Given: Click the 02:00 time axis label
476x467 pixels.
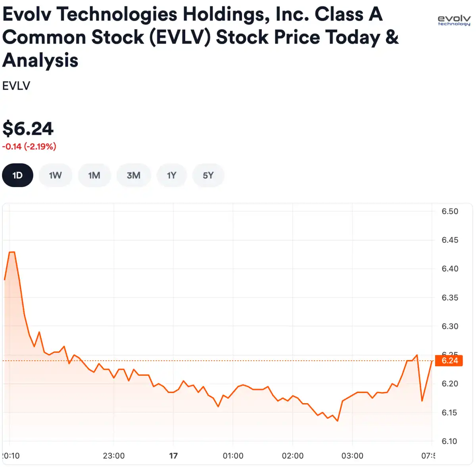Looking at the screenshot, I should [x=293, y=456].
